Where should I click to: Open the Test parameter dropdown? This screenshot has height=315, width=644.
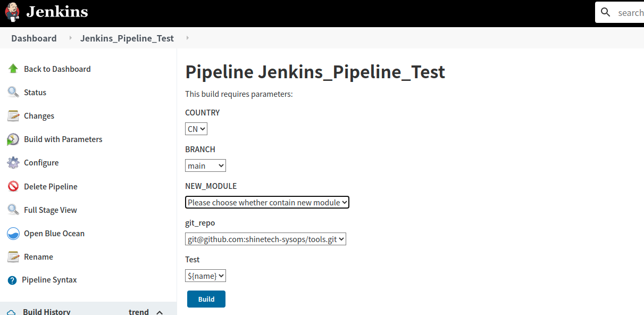(205, 275)
